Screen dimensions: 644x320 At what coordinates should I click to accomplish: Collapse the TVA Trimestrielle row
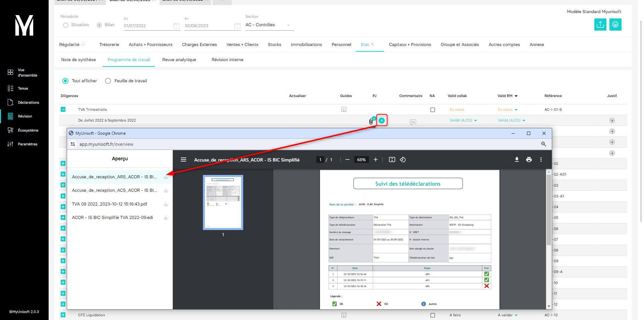[63, 109]
